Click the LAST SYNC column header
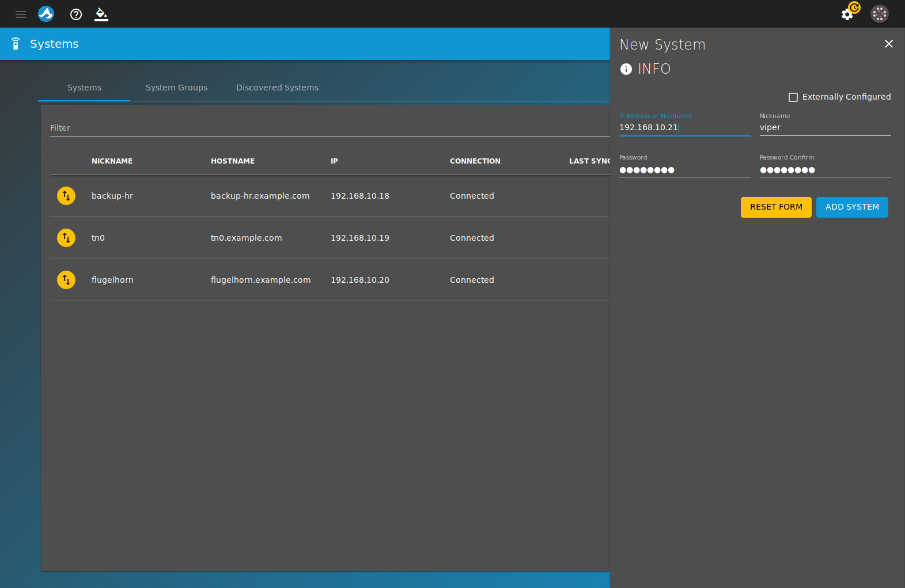This screenshot has width=905, height=588. [589, 161]
